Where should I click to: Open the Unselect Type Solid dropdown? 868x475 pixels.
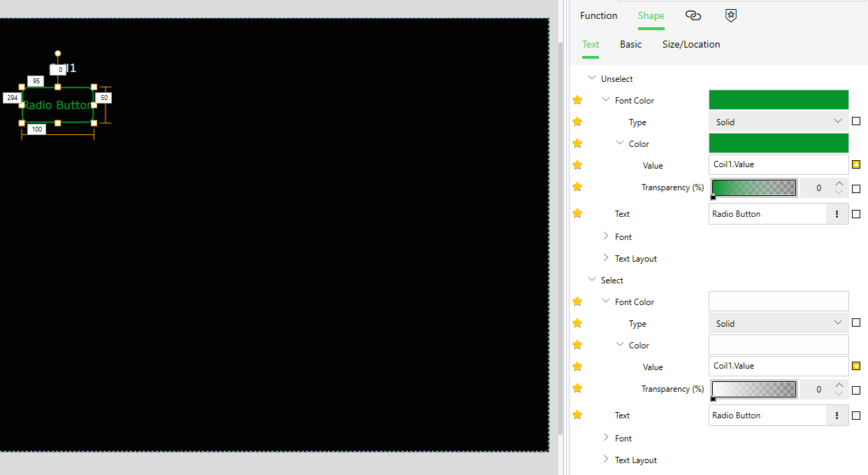pyautogui.click(x=779, y=122)
